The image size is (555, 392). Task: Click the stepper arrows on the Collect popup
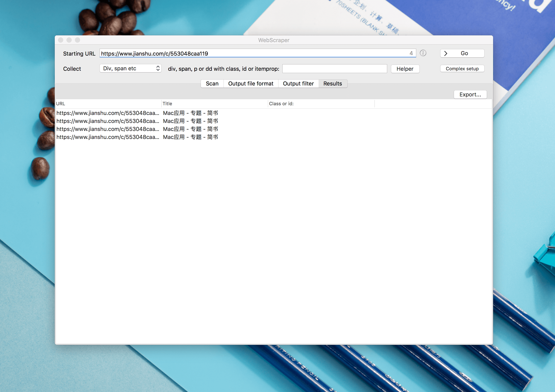[158, 68]
